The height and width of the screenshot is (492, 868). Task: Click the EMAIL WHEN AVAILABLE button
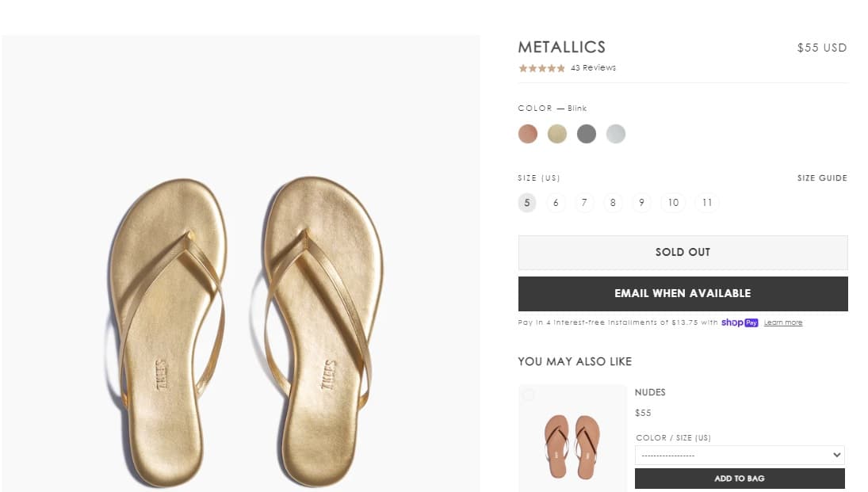pos(683,293)
